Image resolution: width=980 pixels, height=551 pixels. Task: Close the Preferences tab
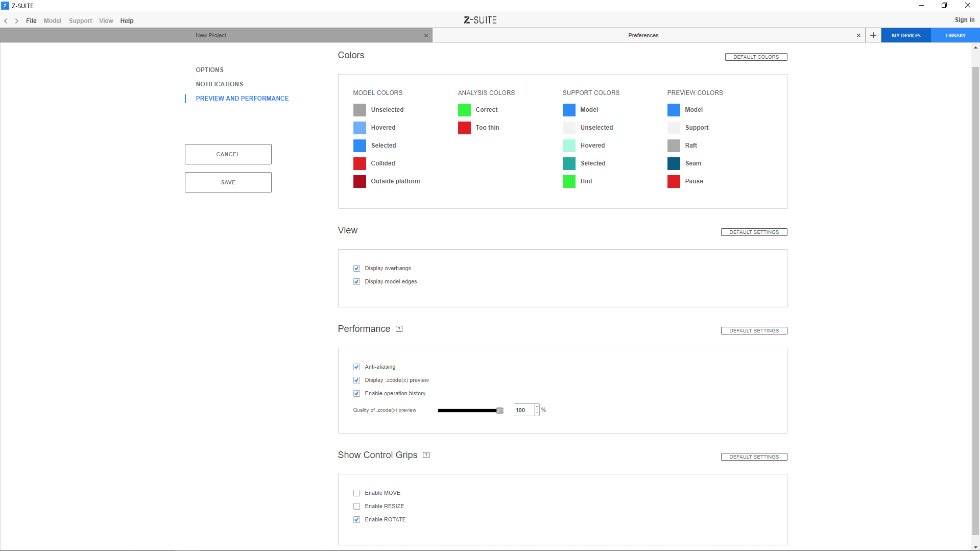(858, 35)
